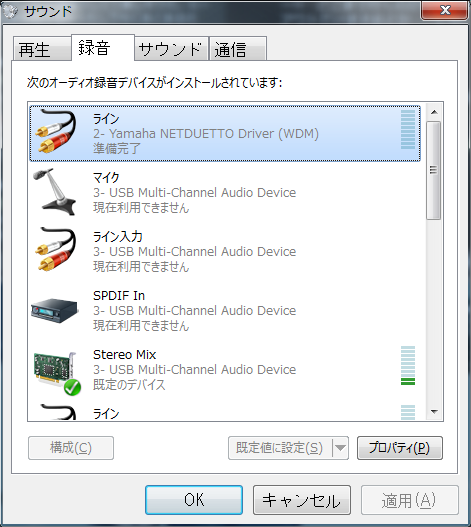Open プロパティ(P) for the selected device
Image resolution: width=471 pixels, height=527 pixels.
click(400, 448)
